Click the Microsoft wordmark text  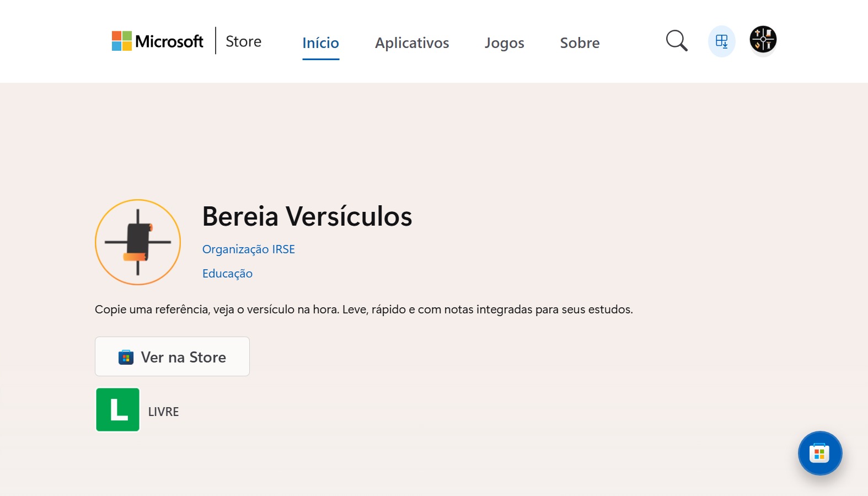[169, 41]
